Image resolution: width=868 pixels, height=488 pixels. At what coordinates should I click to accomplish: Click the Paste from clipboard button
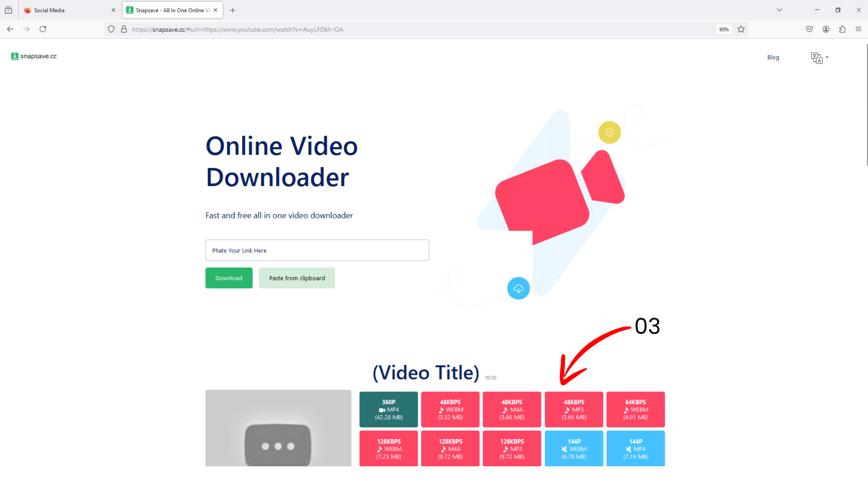click(x=297, y=278)
